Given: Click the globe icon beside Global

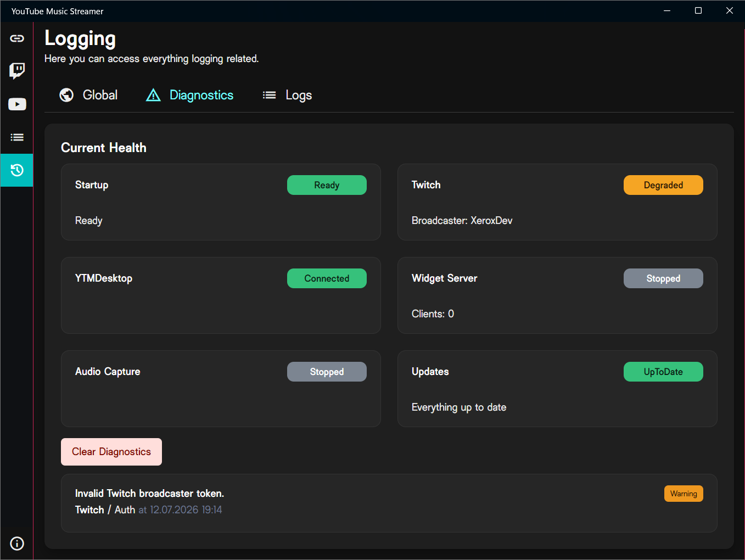Looking at the screenshot, I should 66,95.
